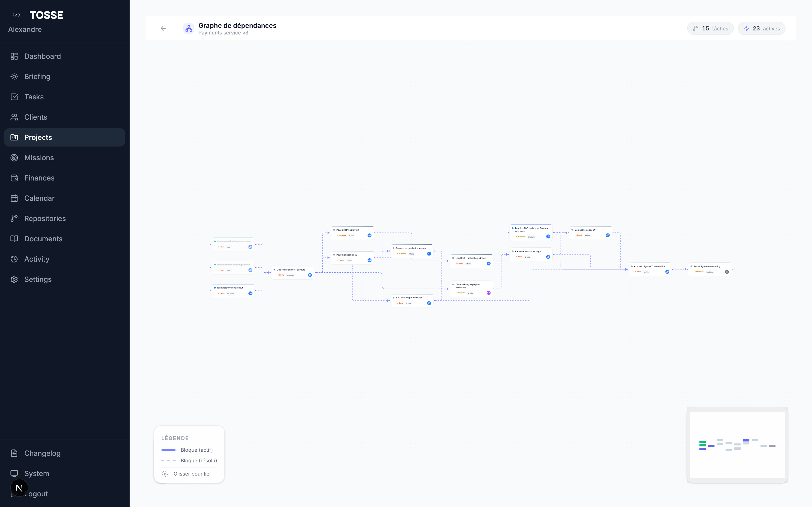Select the Repositories branch icon
The height and width of the screenshot is (507, 812).
pos(14,218)
